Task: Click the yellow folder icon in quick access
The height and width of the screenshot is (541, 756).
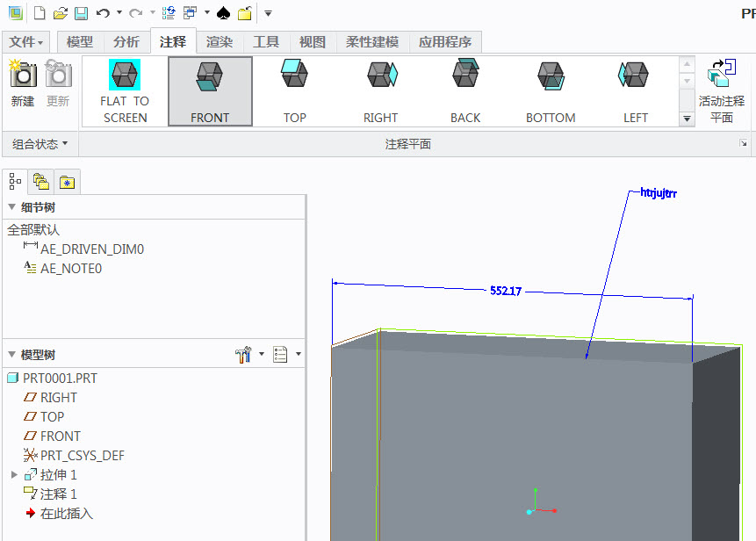Action: pos(244,13)
